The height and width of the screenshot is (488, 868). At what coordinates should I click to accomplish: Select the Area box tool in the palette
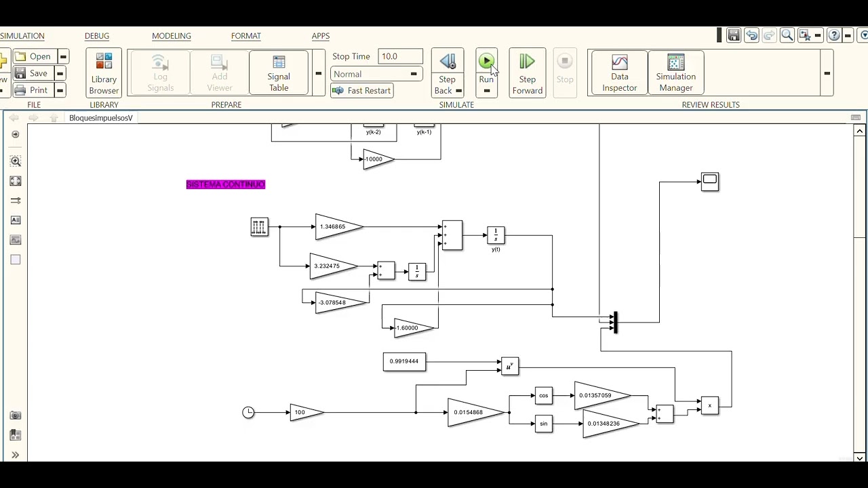coord(16,260)
